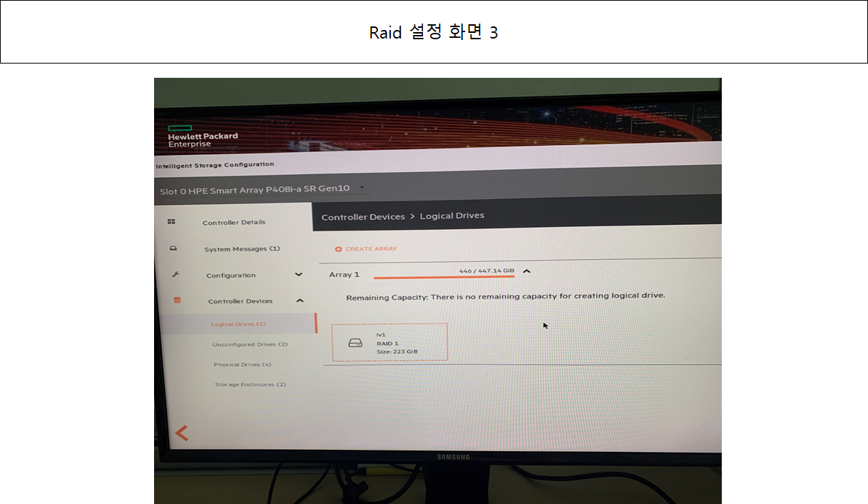Click the Controller Devices database icon
Image resolution: width=868 pixels, height=504 pixels.
tap(178, 300)
